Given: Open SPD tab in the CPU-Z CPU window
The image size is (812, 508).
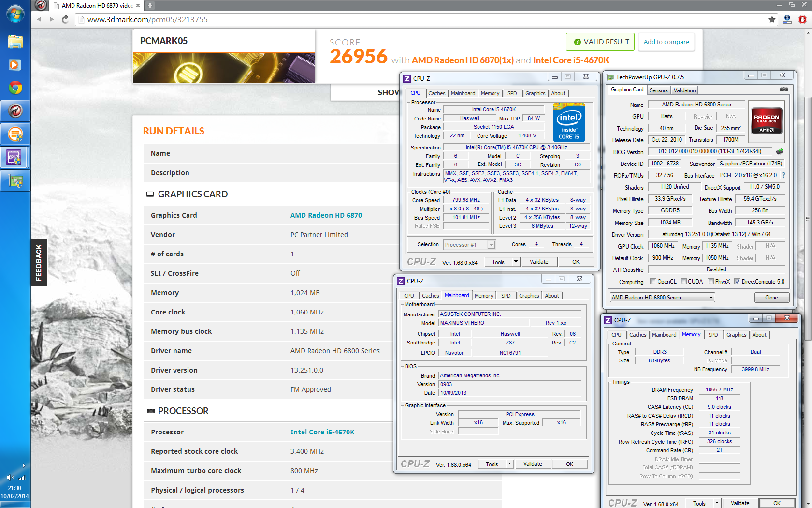Looking at the screenshot, I should (512, 93).
